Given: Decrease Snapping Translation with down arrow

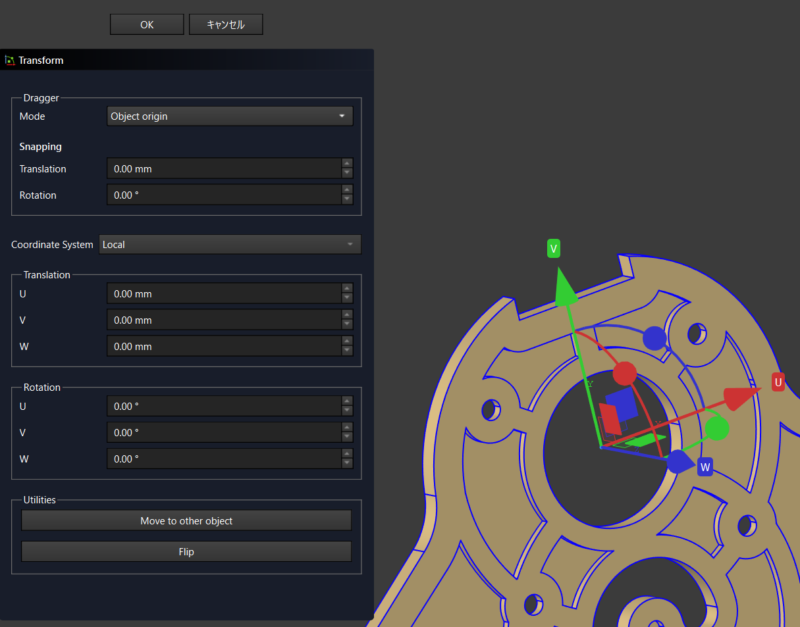Looking at the screenshot, I should click(x=347, y=173).
